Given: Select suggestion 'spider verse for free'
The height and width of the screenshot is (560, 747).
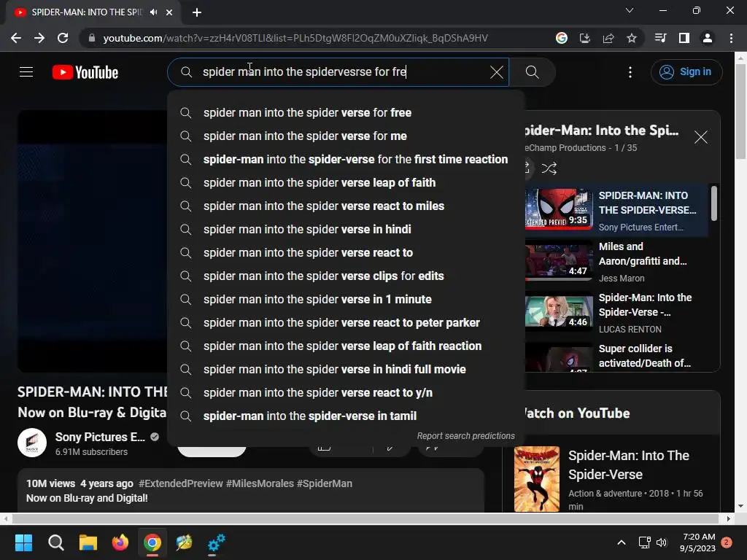Looking at the screenshot, I should [346, 113].
